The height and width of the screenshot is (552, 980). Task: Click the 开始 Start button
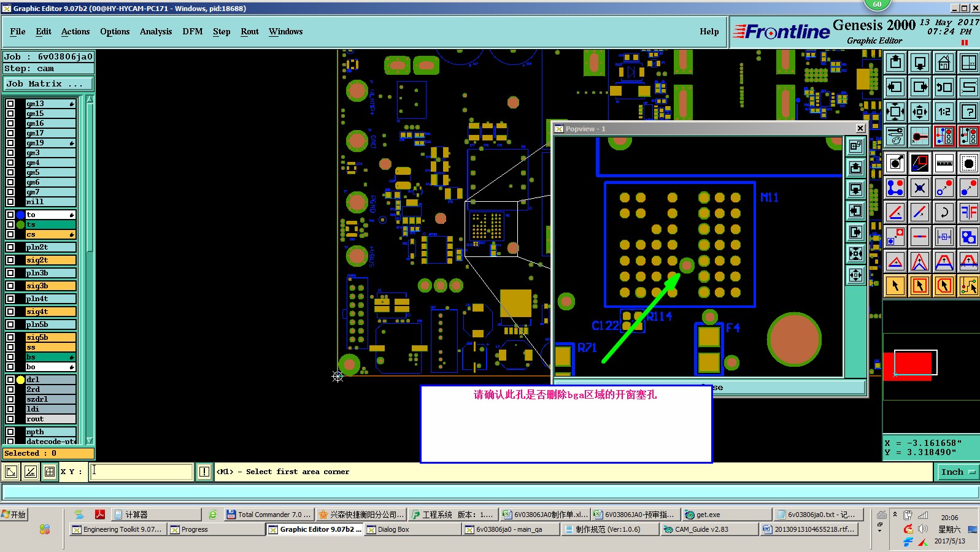click(x=14, y=515)
